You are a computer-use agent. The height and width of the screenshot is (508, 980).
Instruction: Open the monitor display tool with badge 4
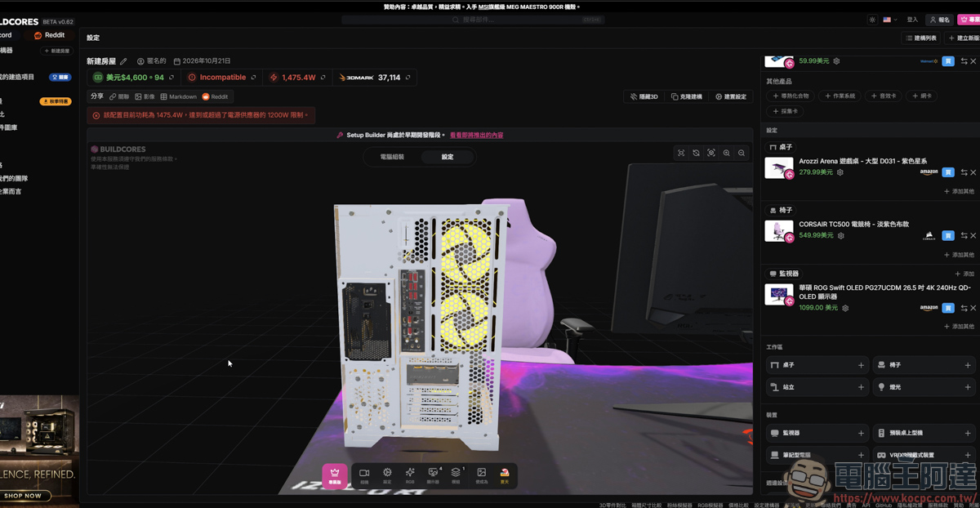click(434, 475)
